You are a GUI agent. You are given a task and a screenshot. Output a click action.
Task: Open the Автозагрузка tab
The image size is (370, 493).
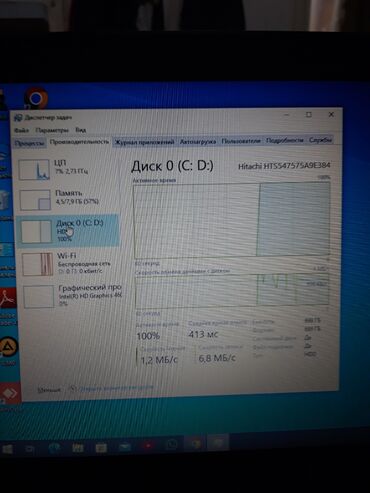[198, 142]
